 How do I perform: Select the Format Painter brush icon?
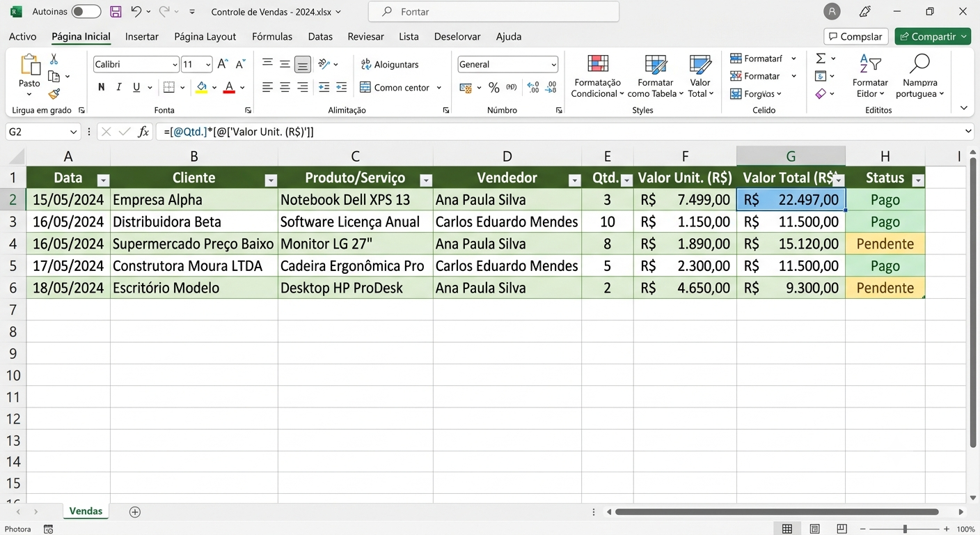coord(54,93)
